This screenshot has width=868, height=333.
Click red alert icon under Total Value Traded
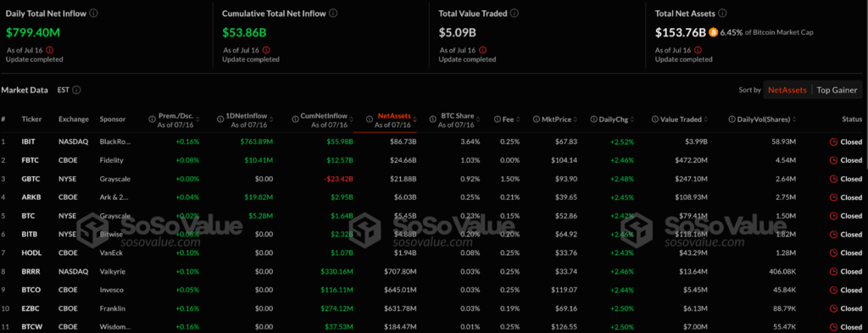[x=482, y=50]
